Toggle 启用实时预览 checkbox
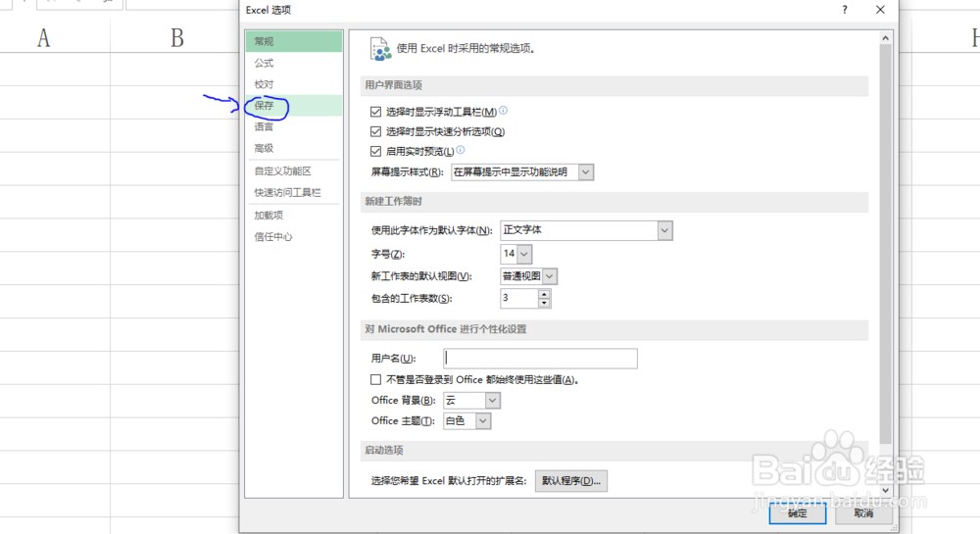This screenshot has width=980, height=534. tap(375, 151)
